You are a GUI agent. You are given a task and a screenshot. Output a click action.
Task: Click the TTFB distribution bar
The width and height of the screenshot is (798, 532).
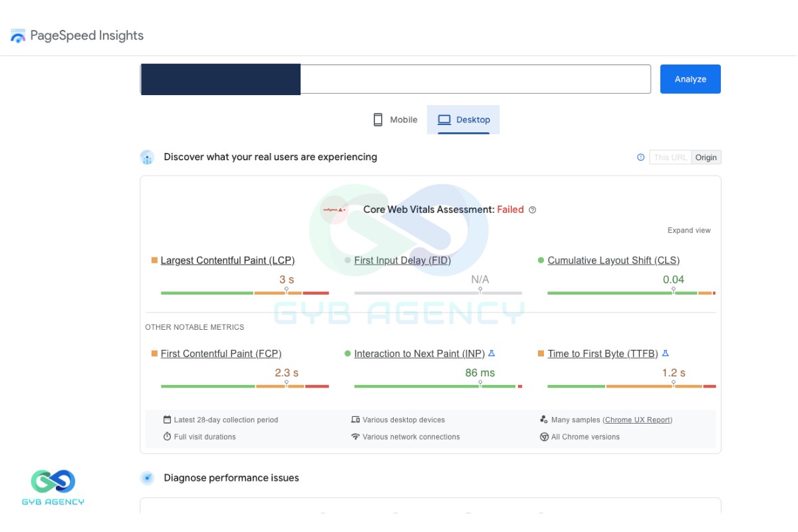631,386
